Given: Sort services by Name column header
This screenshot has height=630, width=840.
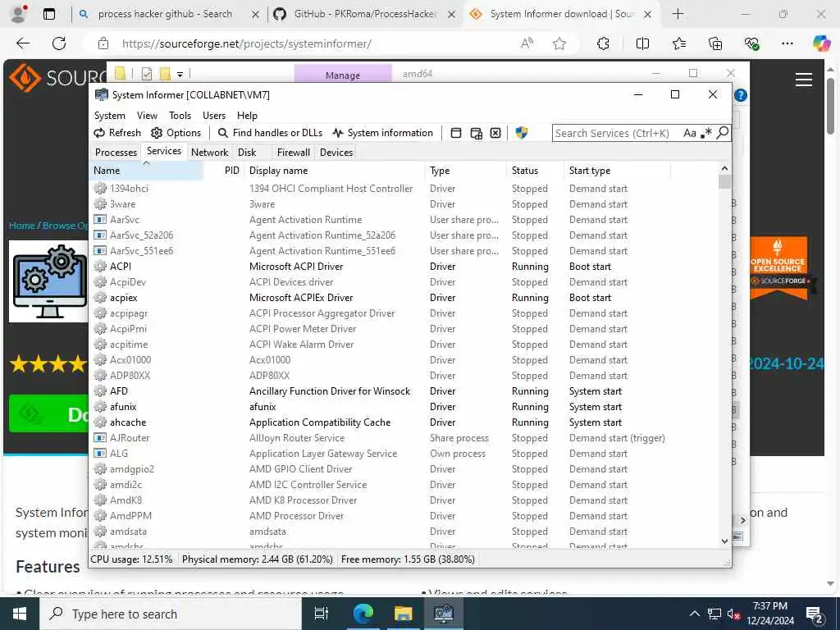Looking at the screenshot, I should 146,171.
